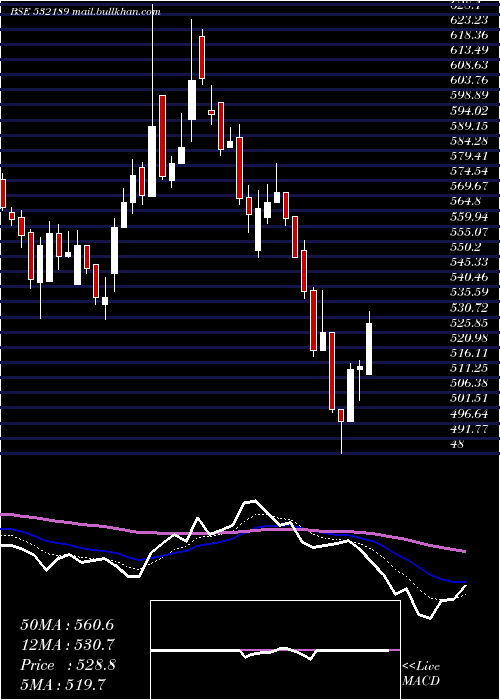Image resolution: width=500 pixels, height=700 pixels.
Task: Select the 603.76 price axis label
Action: [x=469, y=80]
